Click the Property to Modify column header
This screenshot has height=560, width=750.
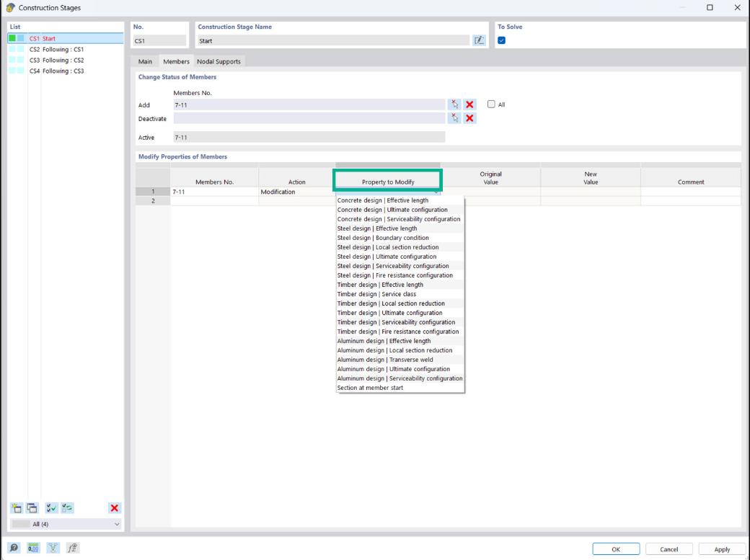point(388,178)
